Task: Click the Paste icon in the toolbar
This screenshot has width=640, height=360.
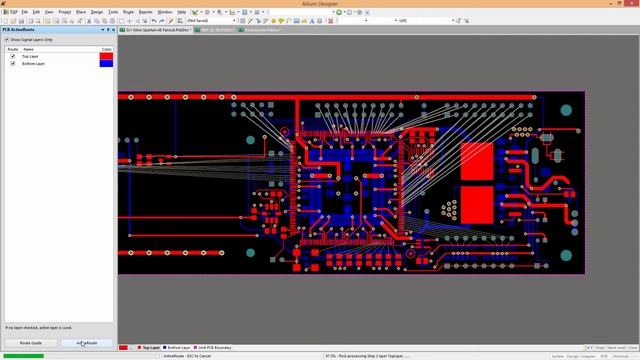Action: (104, 21)
